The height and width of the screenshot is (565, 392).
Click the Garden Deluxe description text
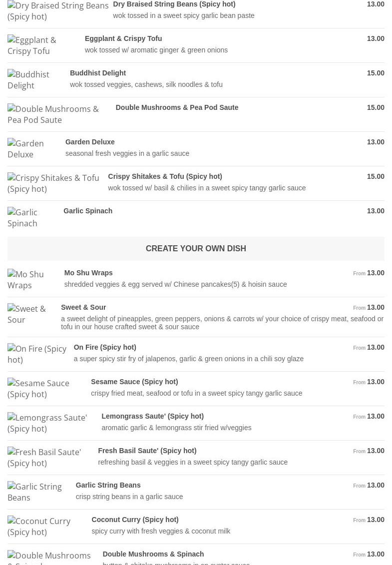127,153
